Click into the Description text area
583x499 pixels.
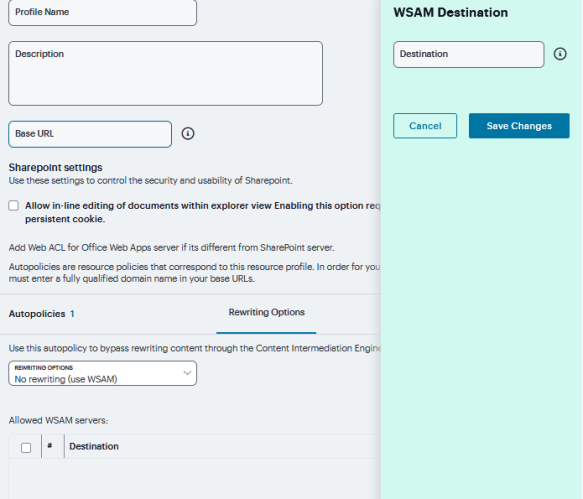(x=165, y=74)
